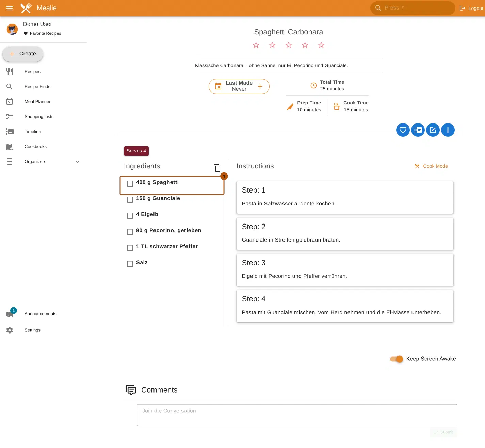The width and height of the screenshot is (485, 448).
Task: Click the Mealie logo icon
Action: point(26,8)
